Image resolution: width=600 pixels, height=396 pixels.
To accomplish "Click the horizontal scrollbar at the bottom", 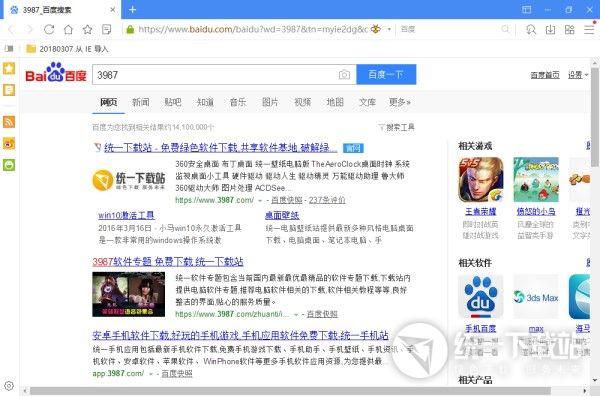I will point(304,391).
